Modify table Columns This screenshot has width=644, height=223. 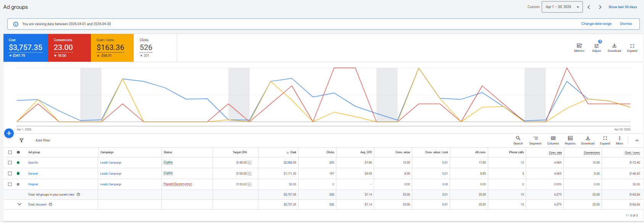(553, 140)
